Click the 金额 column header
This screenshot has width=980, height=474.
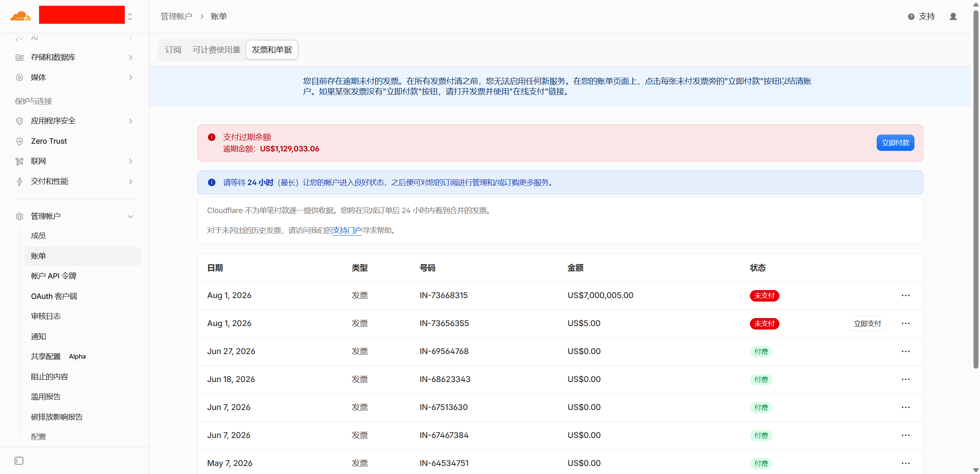tap(575, 268)
